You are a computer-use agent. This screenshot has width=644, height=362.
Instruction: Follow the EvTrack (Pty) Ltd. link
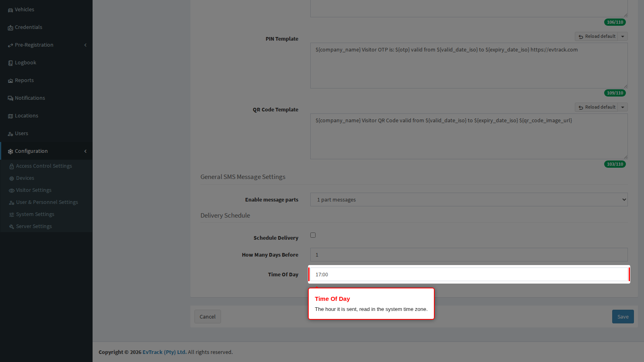164,352
